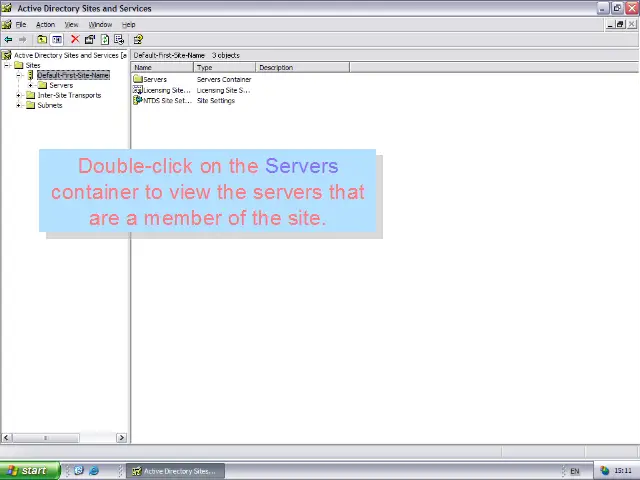The width and height of the screenshot is (640, 480).
Task: Click the Servers folder icon in list pane
Action: (138, 79)
